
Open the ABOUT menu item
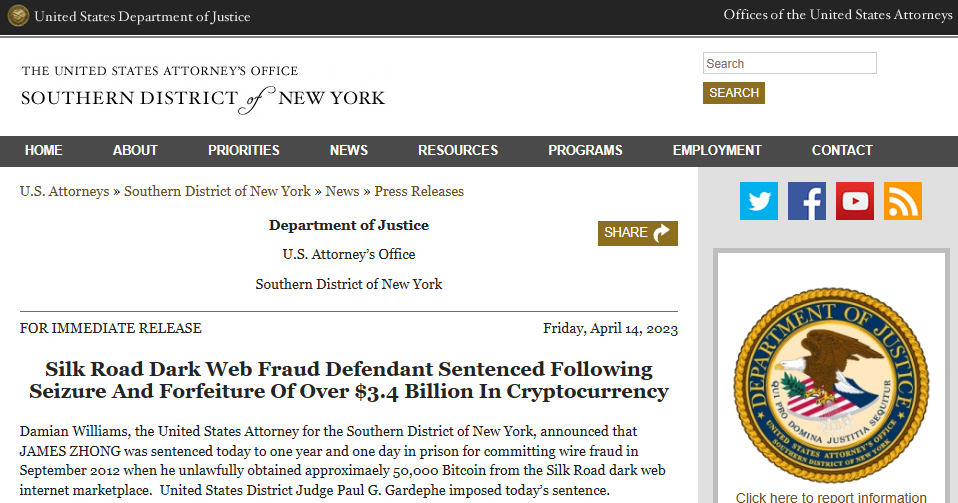(x=135, y=151)
